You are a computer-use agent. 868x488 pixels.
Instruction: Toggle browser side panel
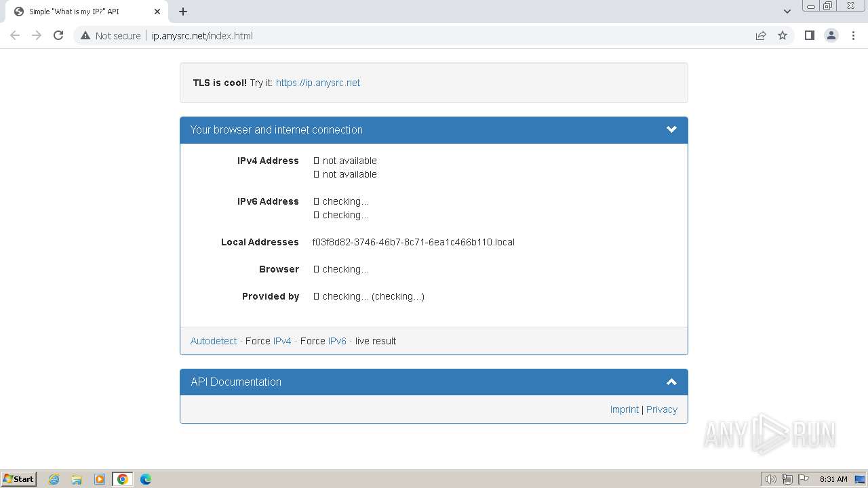tap(809, 35)
